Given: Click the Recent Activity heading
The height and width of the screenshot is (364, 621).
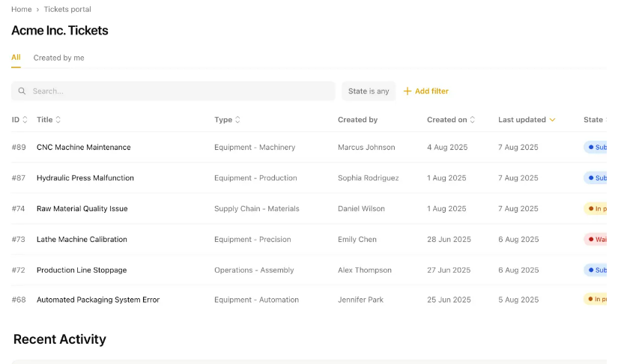Looking at the screenshot, I should pyautogui.click(x=60, y=339).
